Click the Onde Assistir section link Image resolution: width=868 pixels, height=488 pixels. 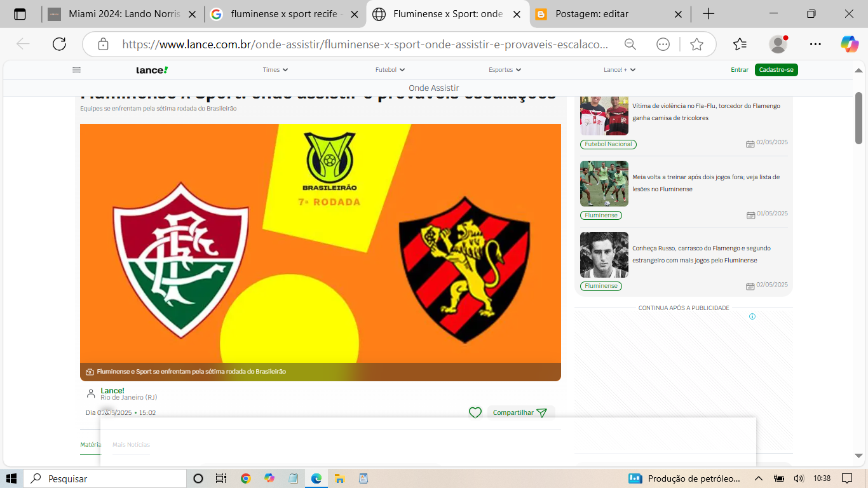click(x=433, y=88)
